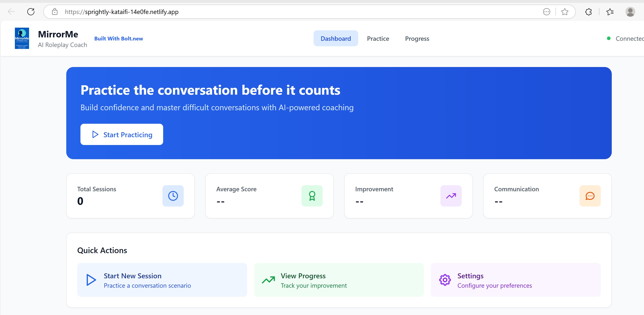Follow the Built With Bolt.new link

[119, 38]
